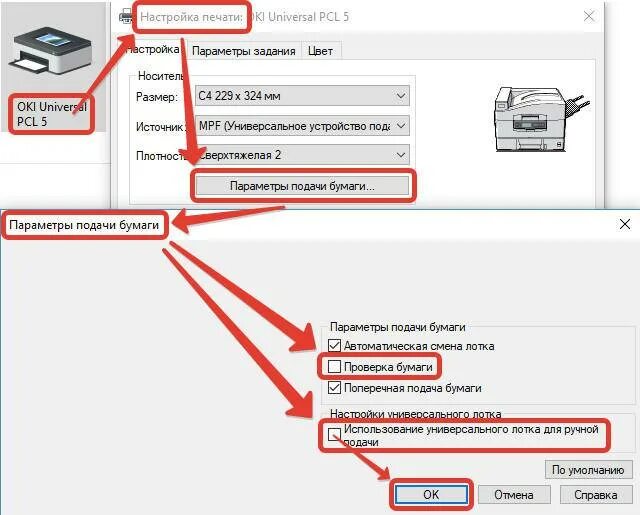Click the По умолчанию button
The height and width of the screenshot is (515, 640).
point(588,470)
